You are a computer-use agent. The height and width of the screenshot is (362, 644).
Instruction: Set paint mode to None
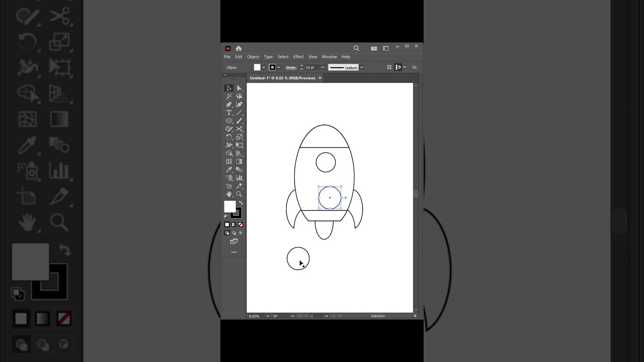[240, 224]
